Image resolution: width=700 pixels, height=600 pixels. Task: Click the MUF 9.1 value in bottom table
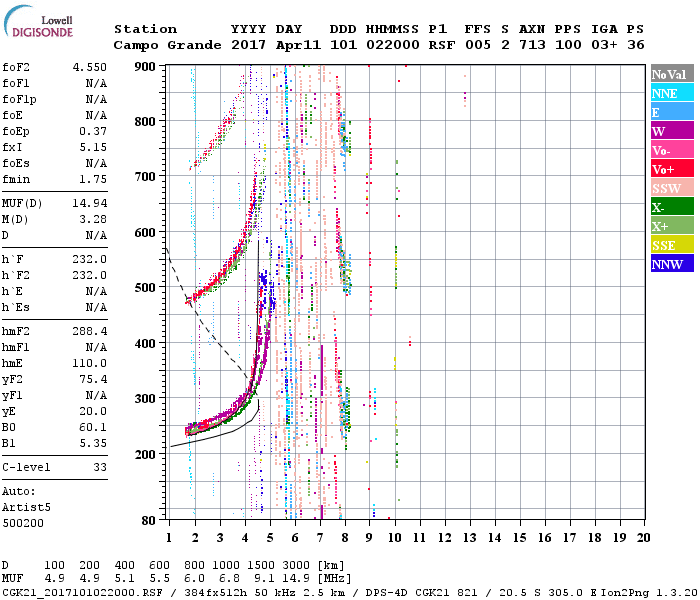(x=264, y=579)
